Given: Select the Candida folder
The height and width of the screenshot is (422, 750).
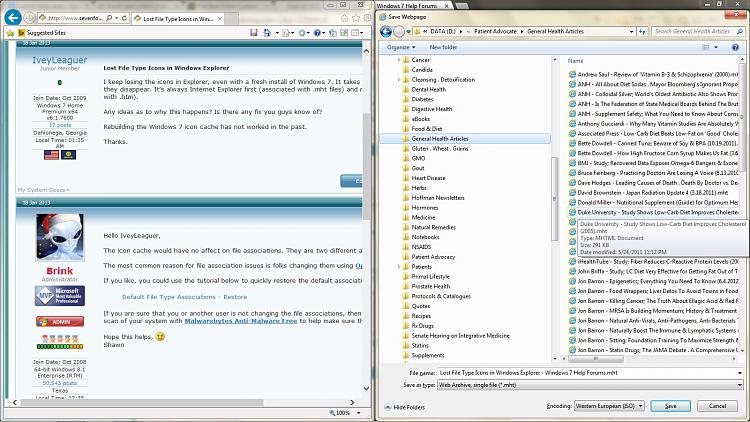Looking at the screenshot, I should tap(422, 70).
